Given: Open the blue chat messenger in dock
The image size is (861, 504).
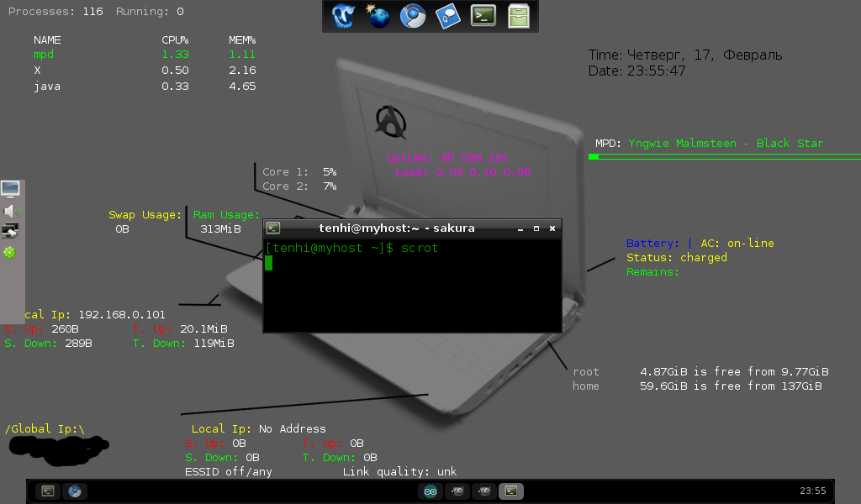Looking at the screenshot, I should pos(447,15).
